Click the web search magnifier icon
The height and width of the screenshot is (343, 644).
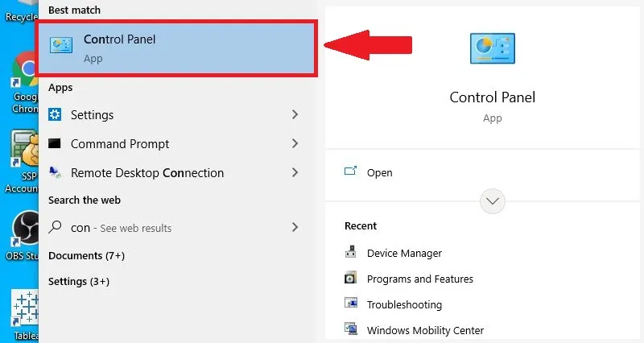[x=55, y=227]
